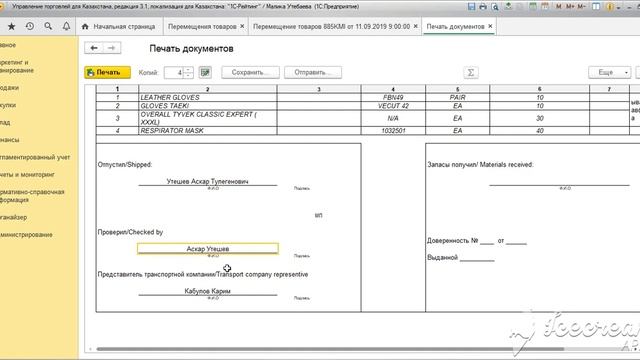Open the Финансы sidebar section
Image resolution: width=640 pixels, height=360 pixels.
click(9, 140)
